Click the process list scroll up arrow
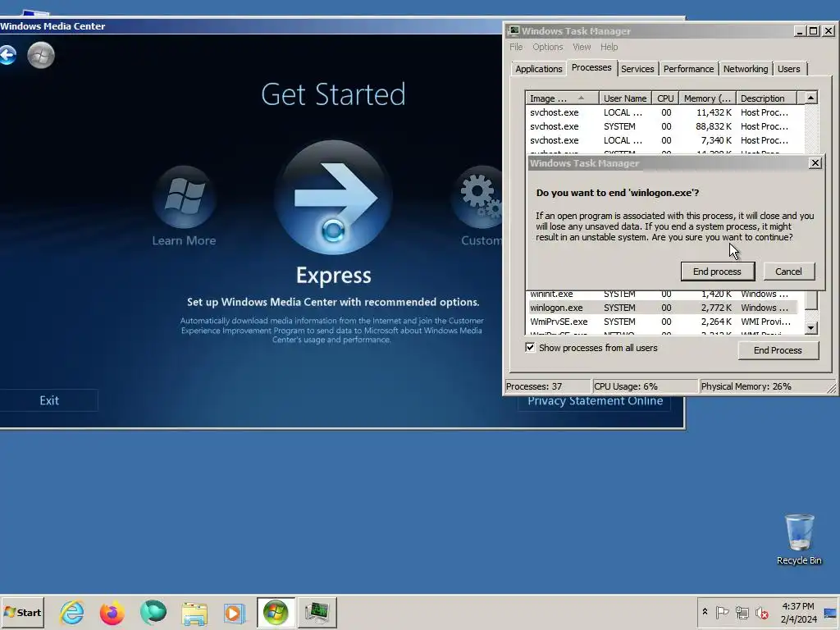 [810, 98]
